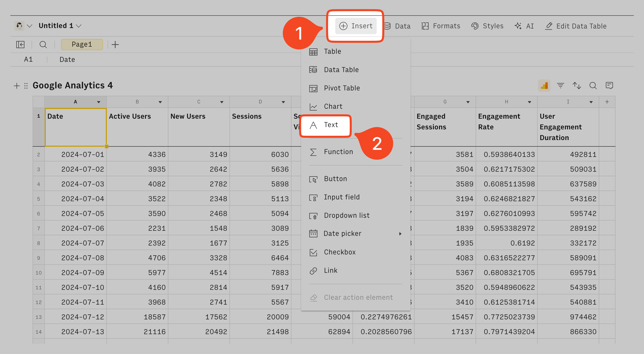
Task: Click the add column plus icon
Action: pyautogui.click(x=607, y=102)
